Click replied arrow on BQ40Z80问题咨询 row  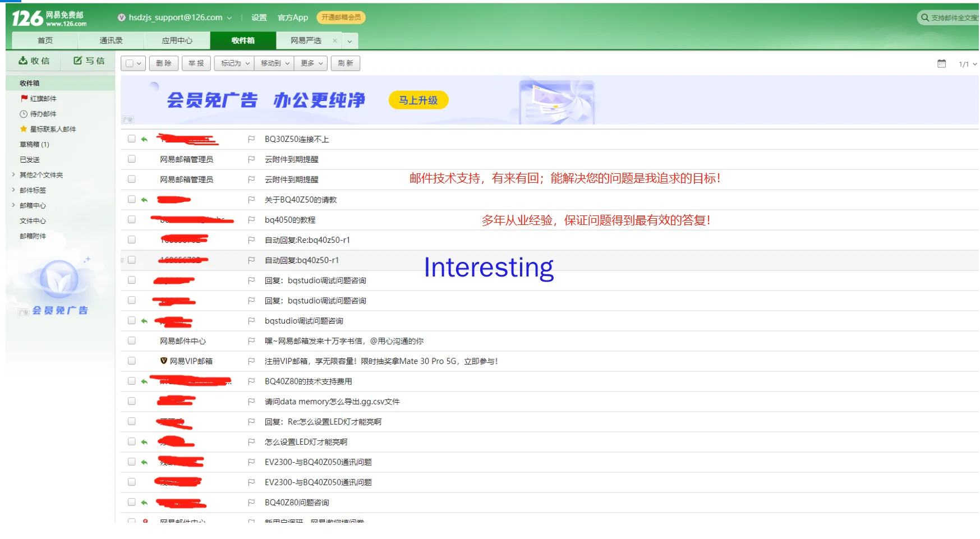click(145, 503)
